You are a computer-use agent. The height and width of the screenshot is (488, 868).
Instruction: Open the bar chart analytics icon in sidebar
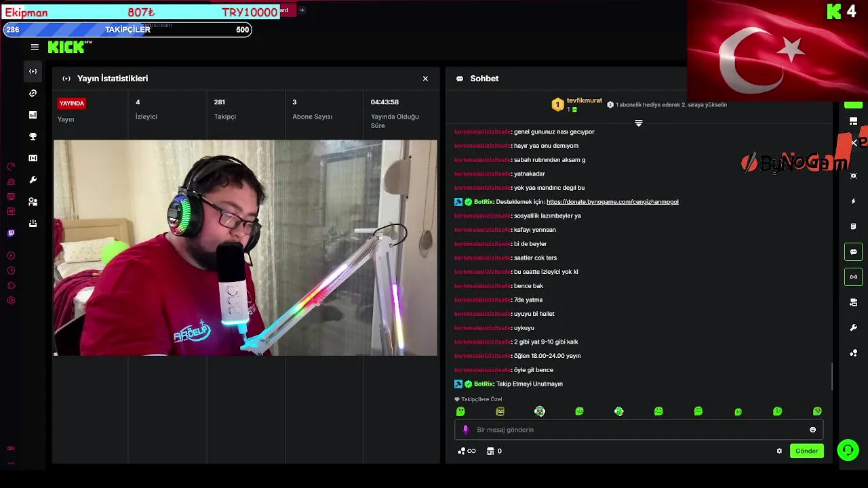point(33,115)
